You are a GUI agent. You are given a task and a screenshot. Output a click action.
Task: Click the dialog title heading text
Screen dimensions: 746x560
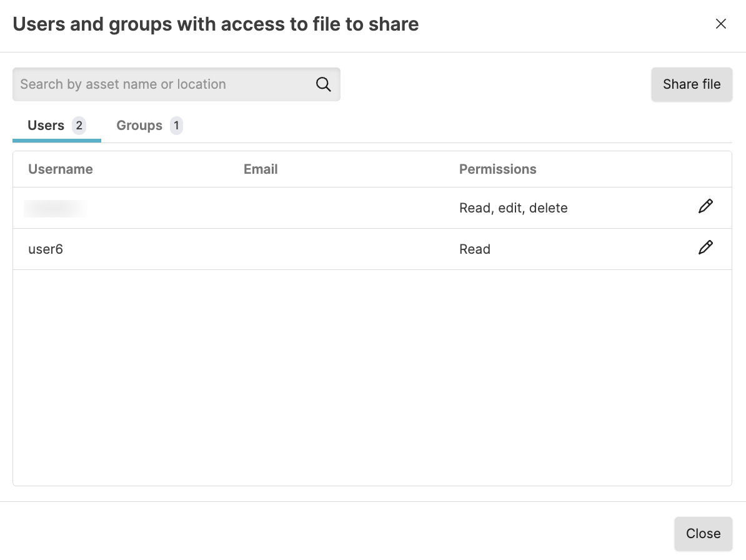coord(216,24)
